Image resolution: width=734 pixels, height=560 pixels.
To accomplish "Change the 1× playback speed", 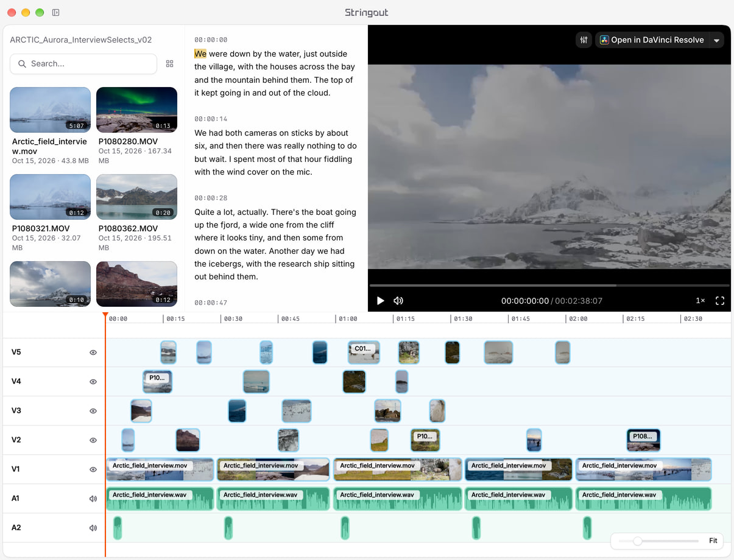I will pyautogui.click(x=700, y=301).
